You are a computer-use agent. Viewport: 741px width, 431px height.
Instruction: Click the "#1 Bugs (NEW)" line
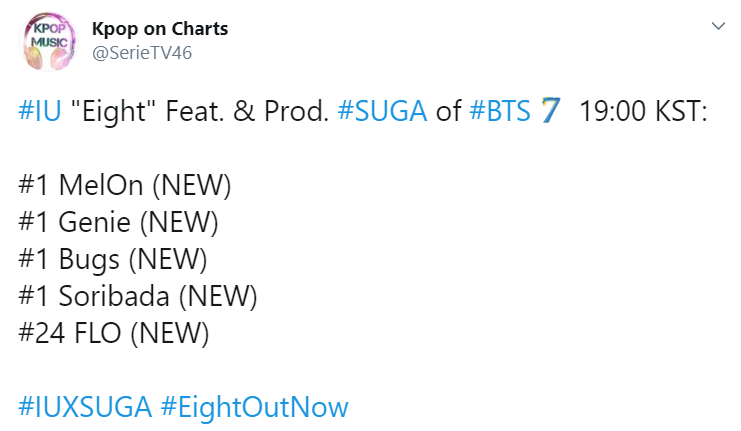point(112,259)
